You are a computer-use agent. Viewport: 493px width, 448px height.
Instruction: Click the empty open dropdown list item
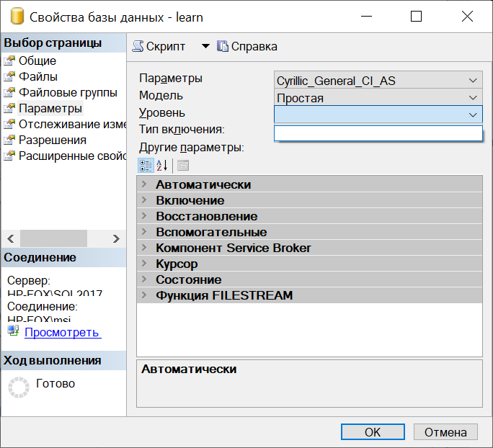tap(378, 133)
